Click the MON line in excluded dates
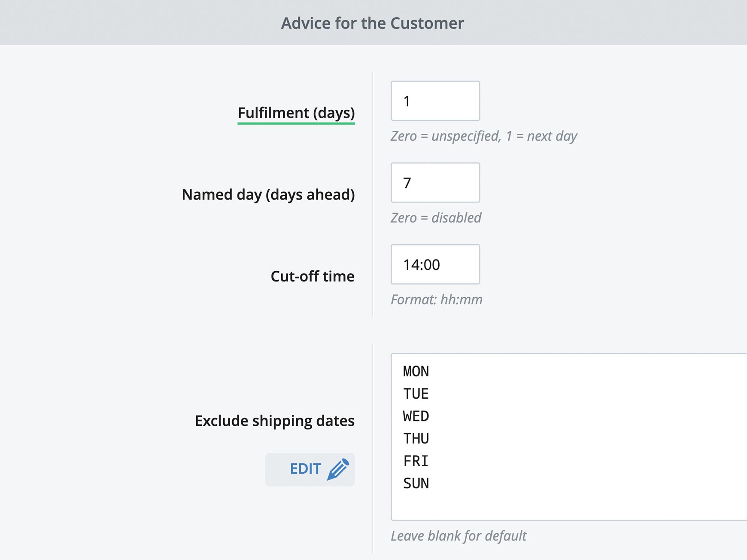This screenshot has width=747, height=560. pos(416,371)
